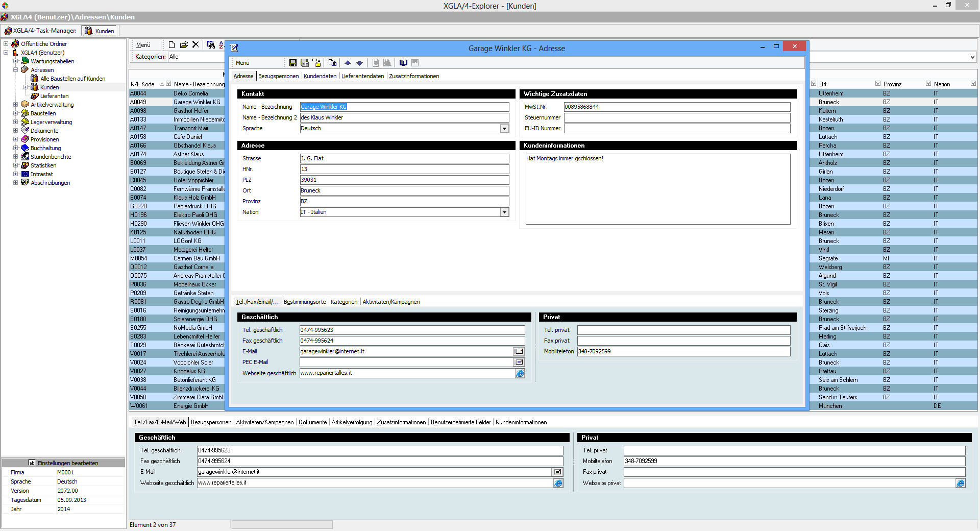Go to previous record with up arrow
980x531 pixels.
348,63
